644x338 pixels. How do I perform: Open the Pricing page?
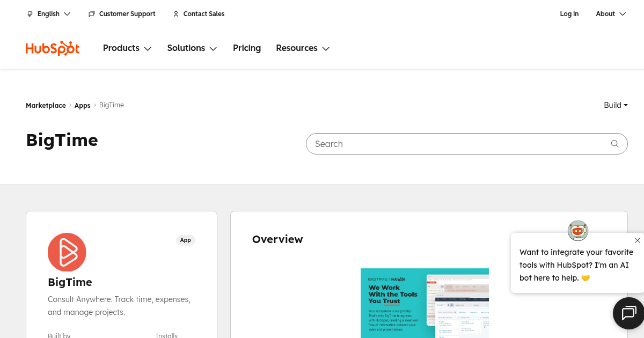(247, 48)
